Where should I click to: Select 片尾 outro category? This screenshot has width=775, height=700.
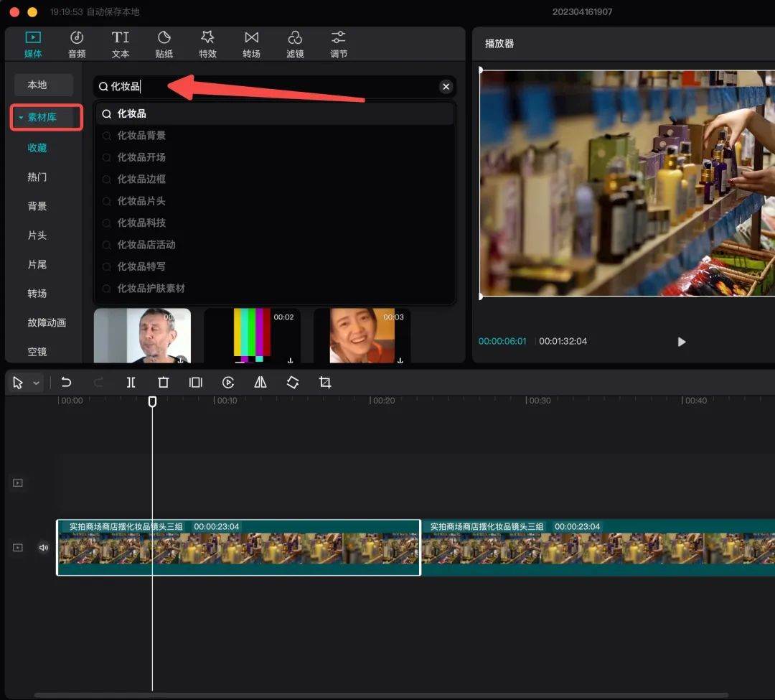tap(37, 264)
